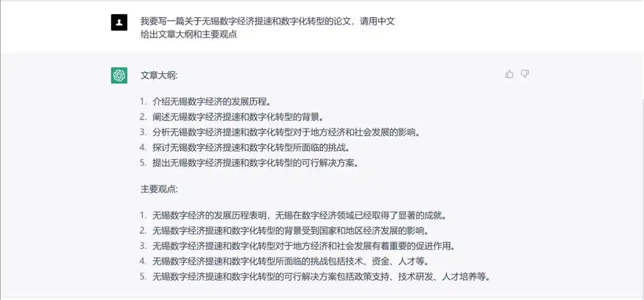Select outline item about 地方经济和社会发展的影响
The image size is (644, 300).
coord(286,132)
